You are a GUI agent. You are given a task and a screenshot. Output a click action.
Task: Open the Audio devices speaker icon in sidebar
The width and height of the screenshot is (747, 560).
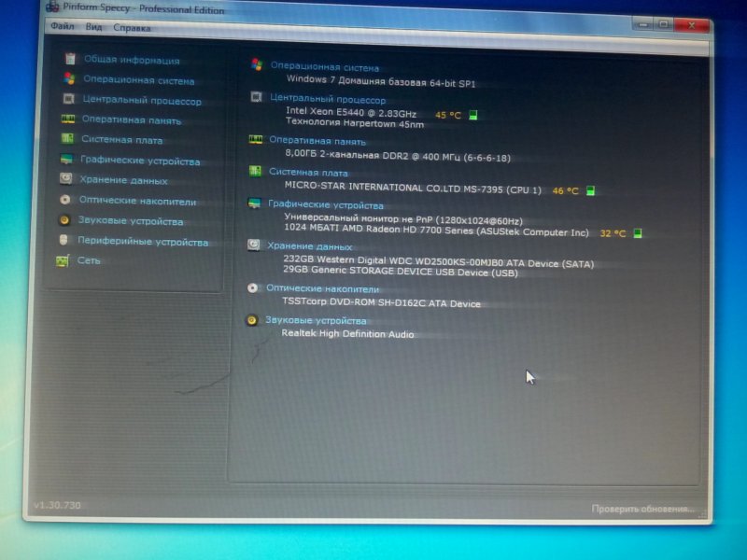tap(64, 220)
